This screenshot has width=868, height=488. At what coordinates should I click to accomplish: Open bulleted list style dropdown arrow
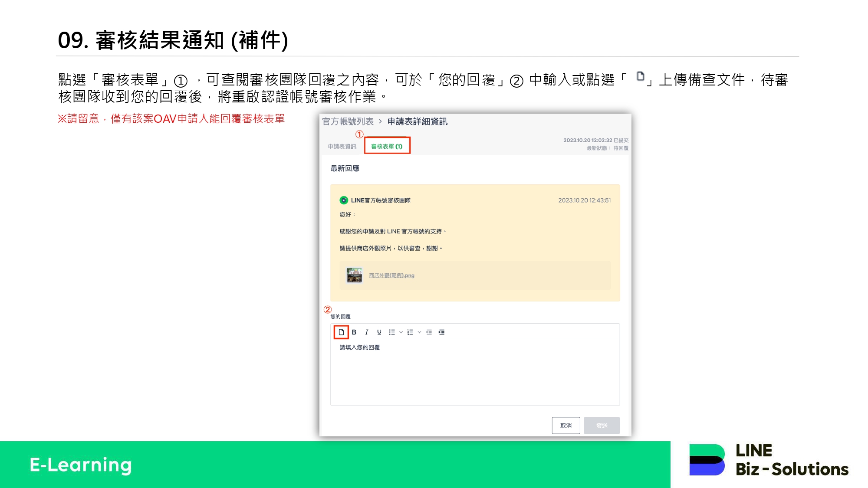[401, 332]
